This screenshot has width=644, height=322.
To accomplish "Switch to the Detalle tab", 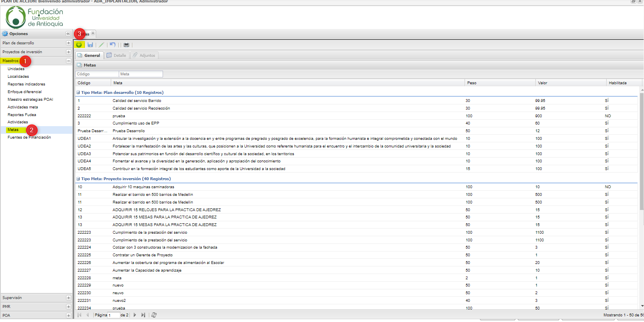I will point(116,56).
